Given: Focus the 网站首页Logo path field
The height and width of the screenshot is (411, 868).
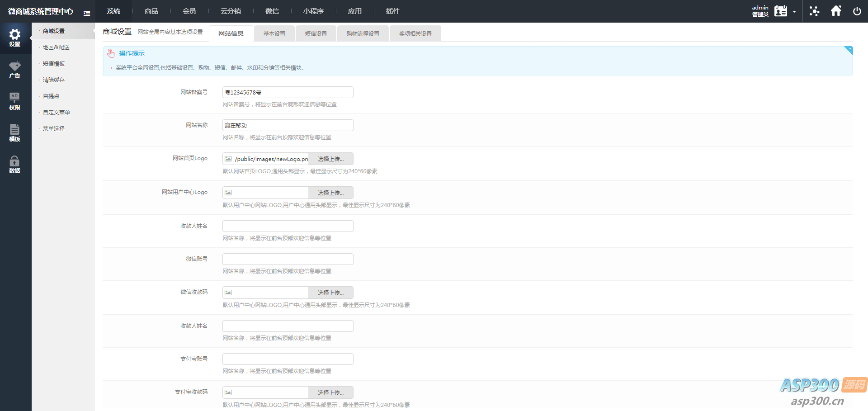Looking at the screenshot, I should point(271,159).
